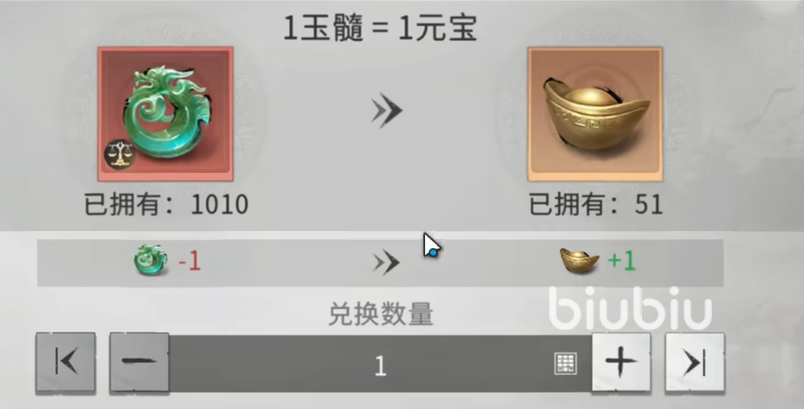The width and height of the screenshot is (804, 409).
Task: Click the red -1 cost value
Action: coord(189,261)
